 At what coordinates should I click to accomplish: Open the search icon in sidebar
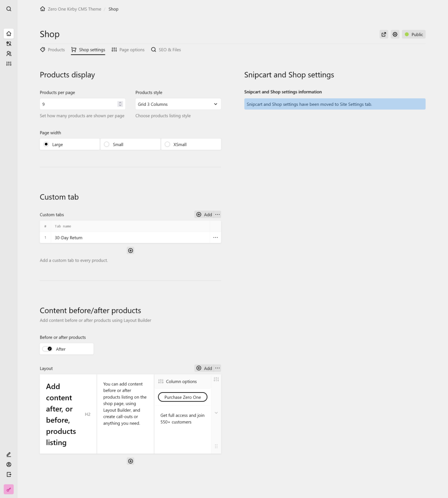click(9, 9)
